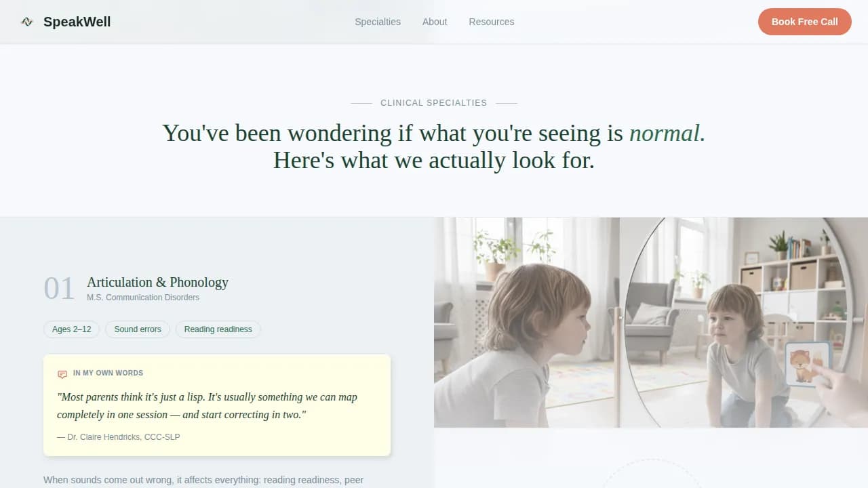The height and width of the screenshot is (488, 868).
Task: Click the SpeakWell waveform logo icon
Action: (27, 22)
